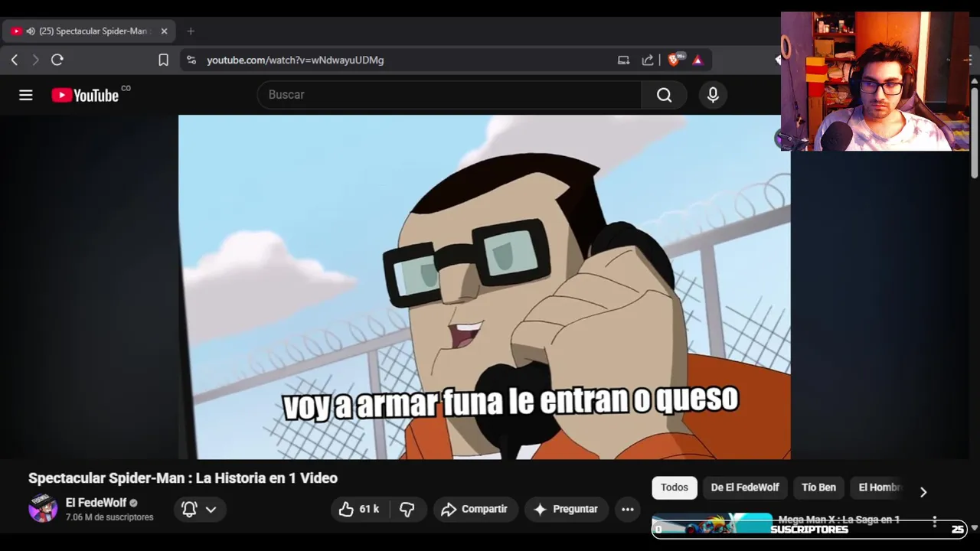Click the video title text

pyautogui.click(x=183, y=478)
